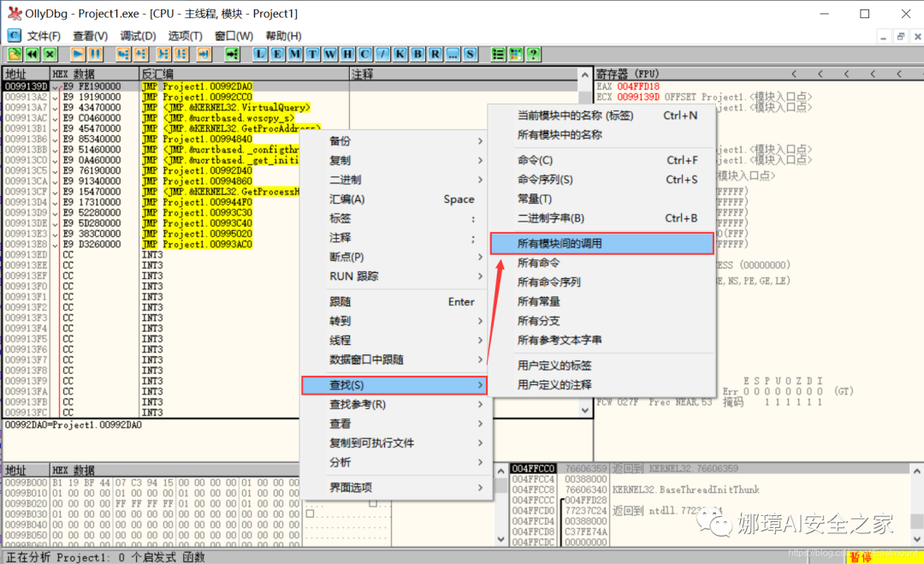Open the 选项(T) menu
Image resolution: width=924 pixels, height=564 pixels.
click(185, 36)
